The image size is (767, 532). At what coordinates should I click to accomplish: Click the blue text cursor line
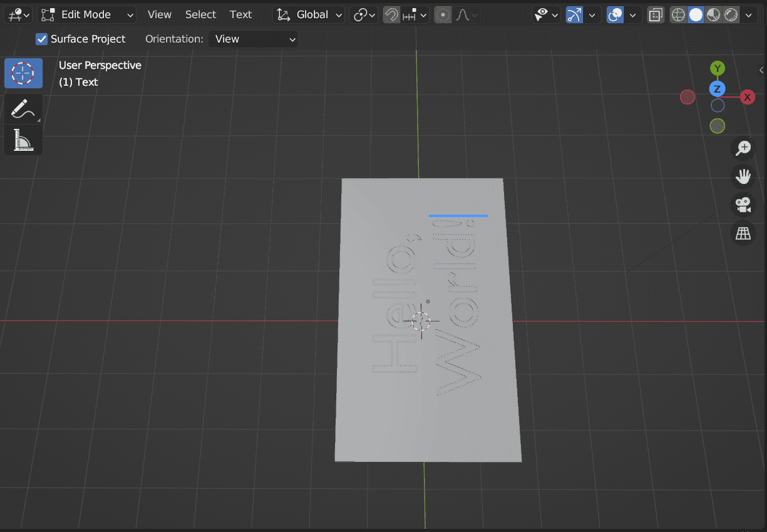pos(458,216)
